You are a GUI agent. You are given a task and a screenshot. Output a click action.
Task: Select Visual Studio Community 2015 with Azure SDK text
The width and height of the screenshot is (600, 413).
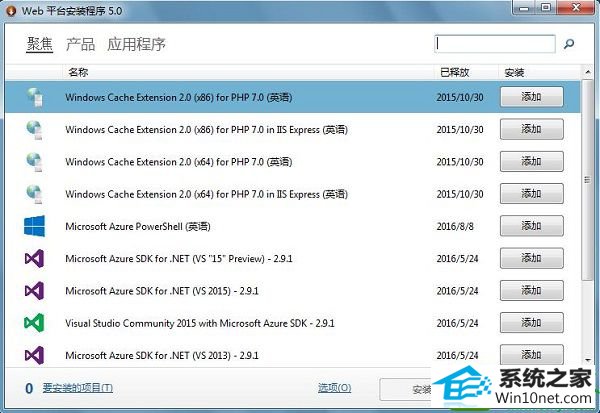(x=200, y=323)
